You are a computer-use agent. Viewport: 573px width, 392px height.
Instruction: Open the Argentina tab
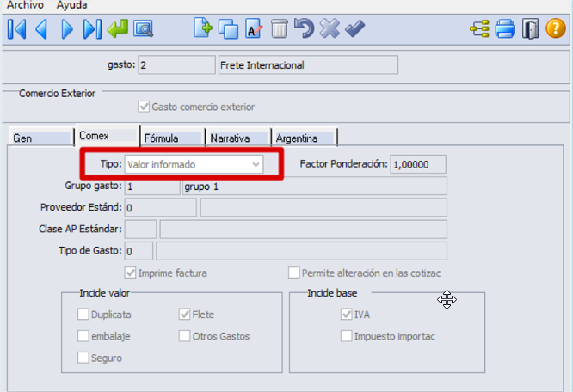pyautogui.click(x=305, y=138)
